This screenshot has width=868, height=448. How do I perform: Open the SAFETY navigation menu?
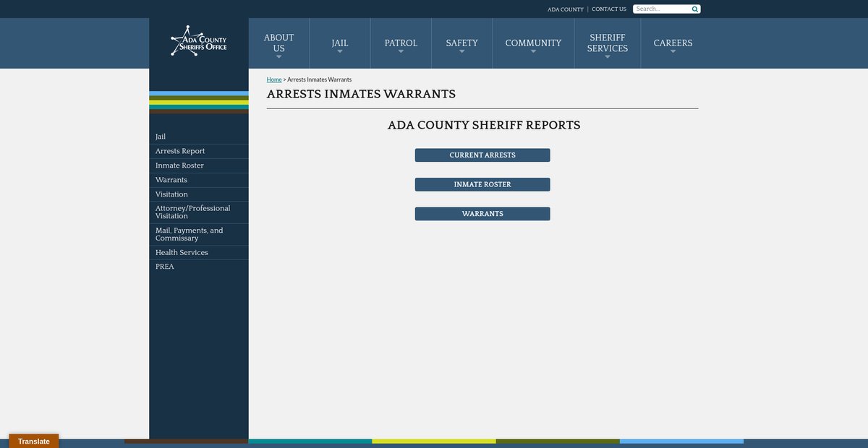(462, 43)
